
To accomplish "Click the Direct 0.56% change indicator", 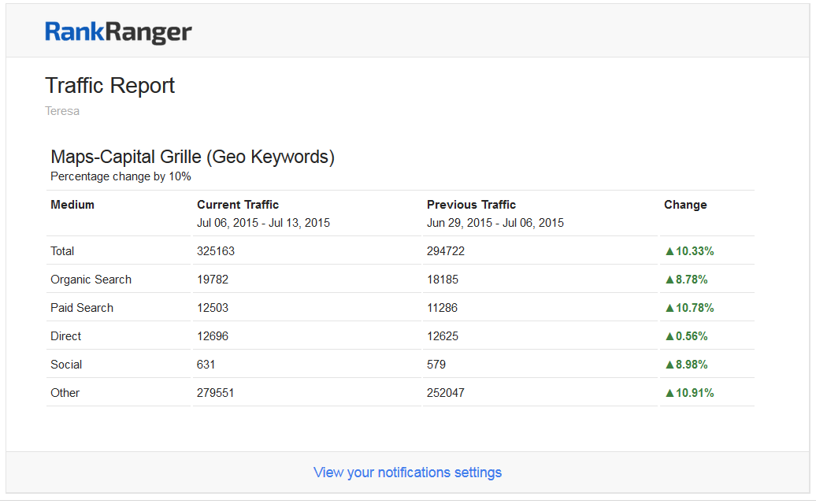I will 686,336.
